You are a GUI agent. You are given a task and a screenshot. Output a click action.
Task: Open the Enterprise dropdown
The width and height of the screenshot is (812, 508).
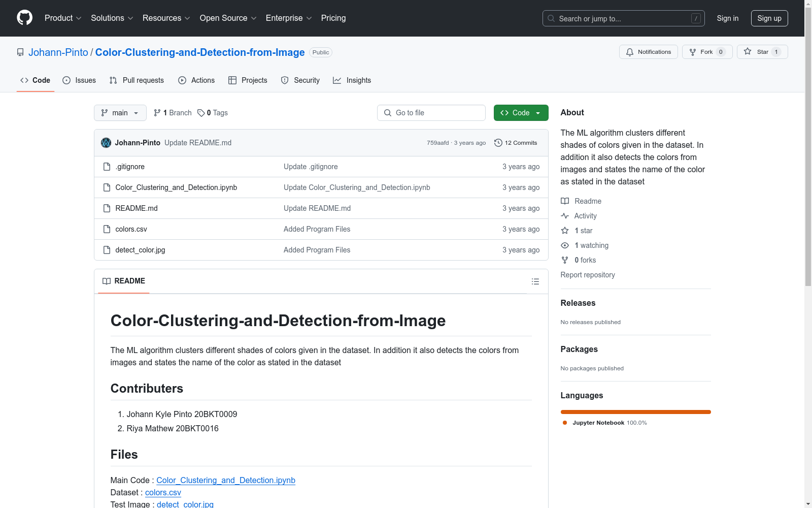289,18
